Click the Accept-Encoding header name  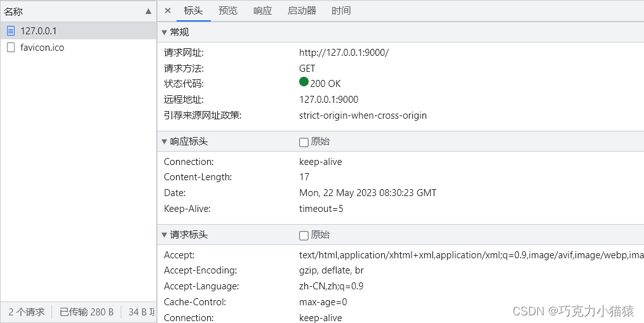coord(201,270)
